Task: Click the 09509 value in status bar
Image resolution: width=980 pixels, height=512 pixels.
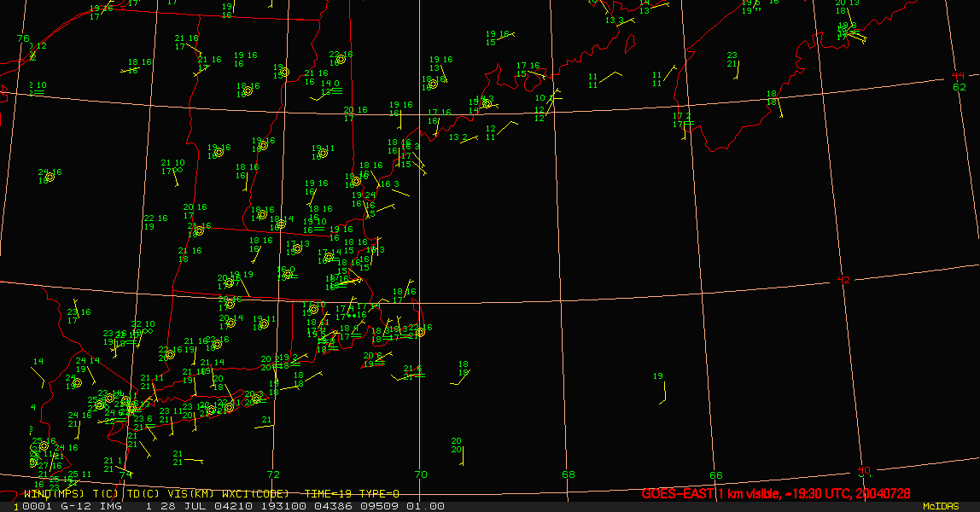Action: pos(379,506)
